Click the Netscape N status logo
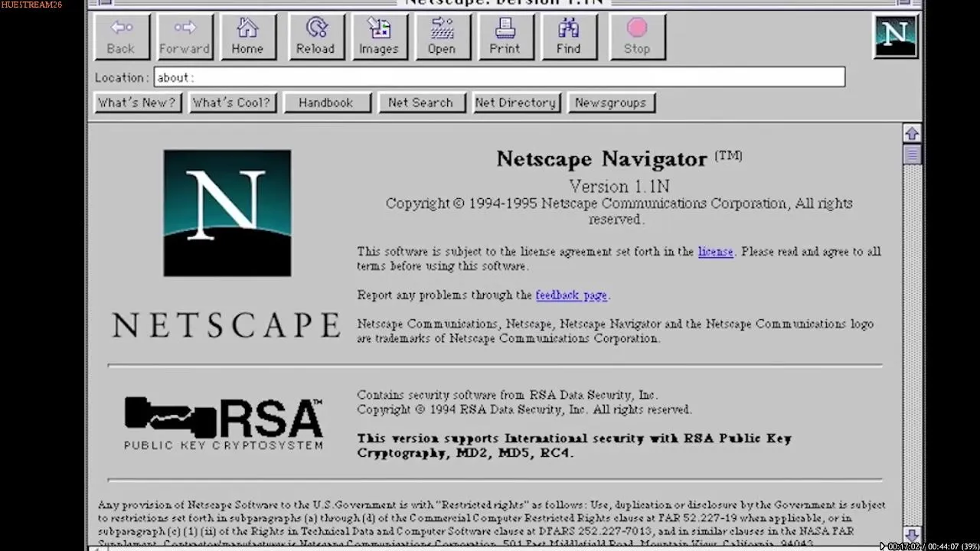 click(895, 36)
